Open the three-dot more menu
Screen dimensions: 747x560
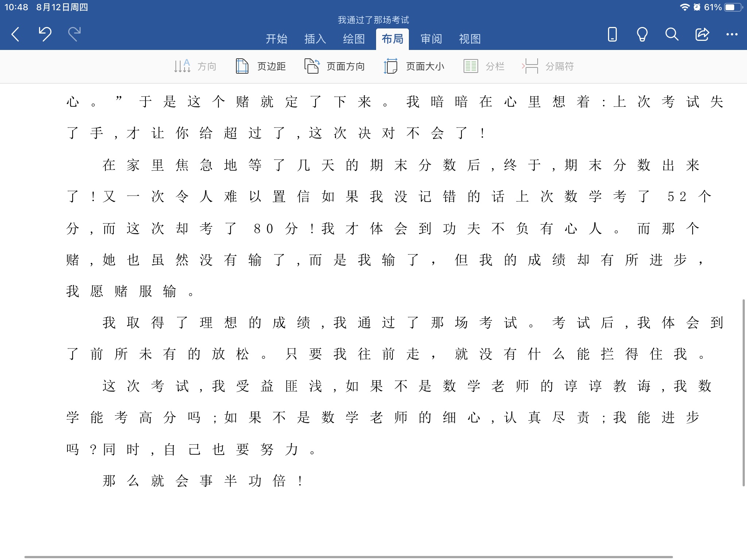click(x=732, y=35)
